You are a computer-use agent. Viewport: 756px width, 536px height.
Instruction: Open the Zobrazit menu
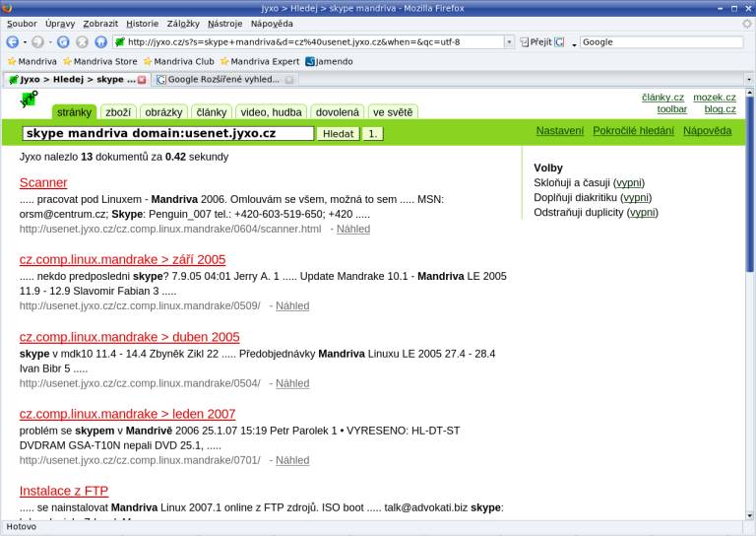(x=100, y=24)
